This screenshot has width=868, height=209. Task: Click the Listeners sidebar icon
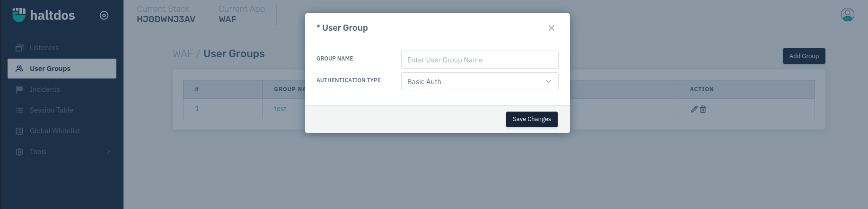19,48
